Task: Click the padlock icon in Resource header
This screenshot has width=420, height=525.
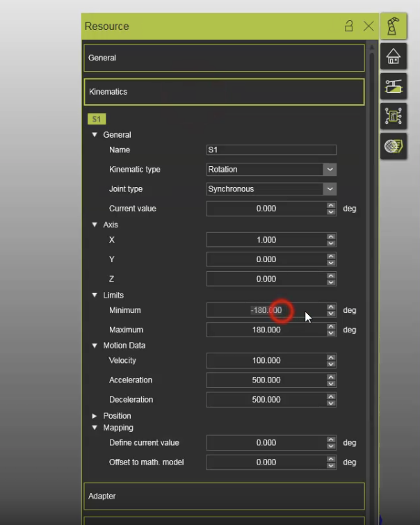Action: [x=349, y=26]
